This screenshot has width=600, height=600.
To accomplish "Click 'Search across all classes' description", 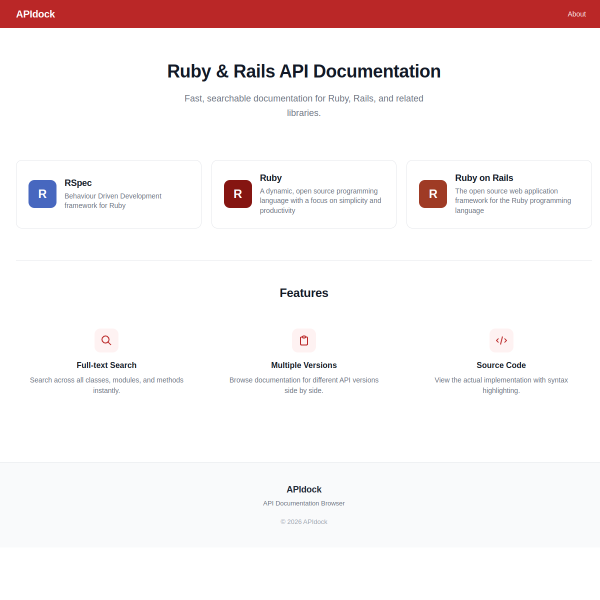I will (x=106, y=385).
